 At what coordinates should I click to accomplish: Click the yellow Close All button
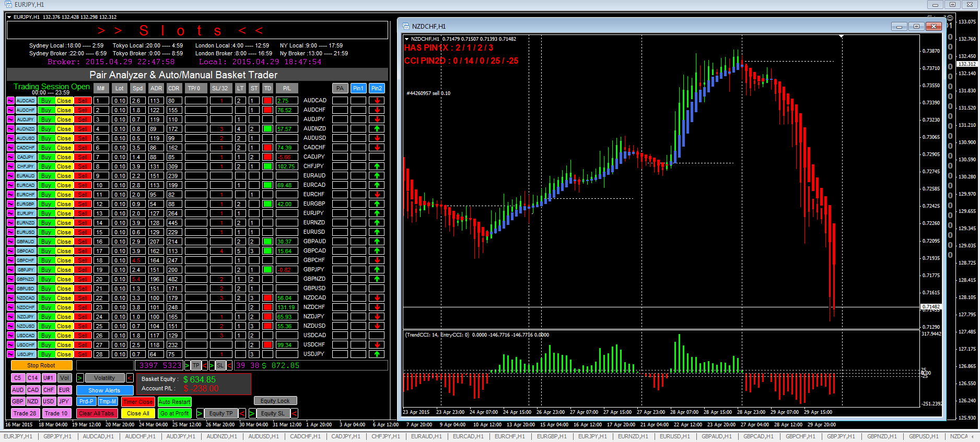(x=138, y=413)
